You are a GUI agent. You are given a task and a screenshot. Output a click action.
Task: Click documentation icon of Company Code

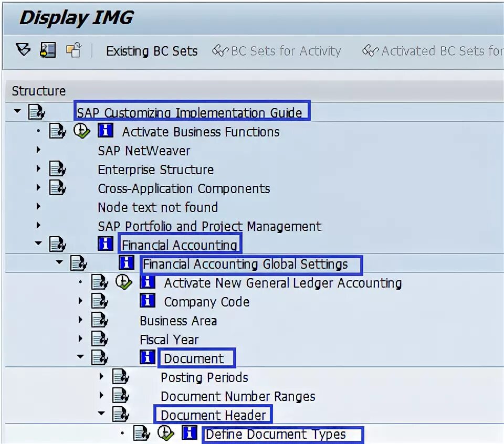[x=100, y=301]
